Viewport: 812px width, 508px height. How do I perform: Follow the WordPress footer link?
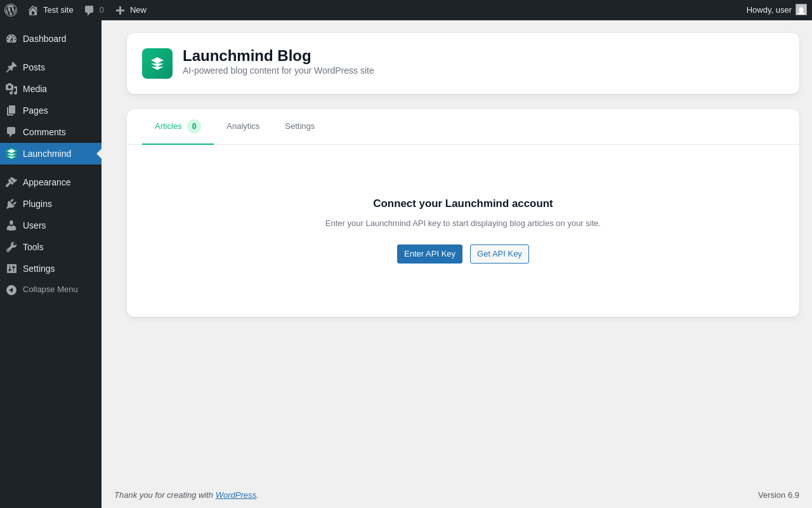(x=236, y=495)
